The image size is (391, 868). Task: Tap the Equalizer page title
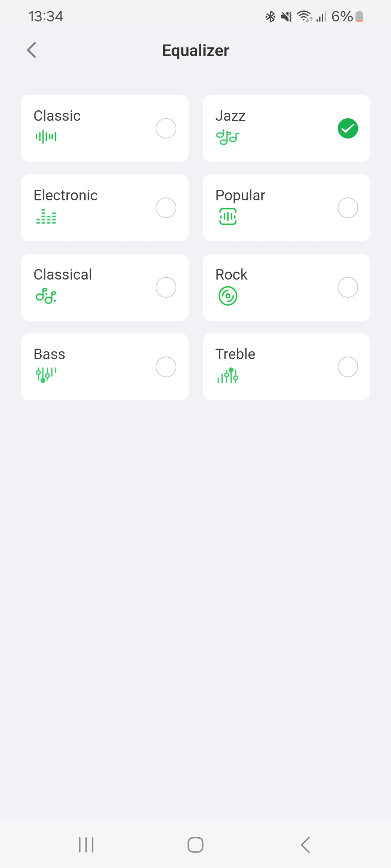[x=195, y=51]
